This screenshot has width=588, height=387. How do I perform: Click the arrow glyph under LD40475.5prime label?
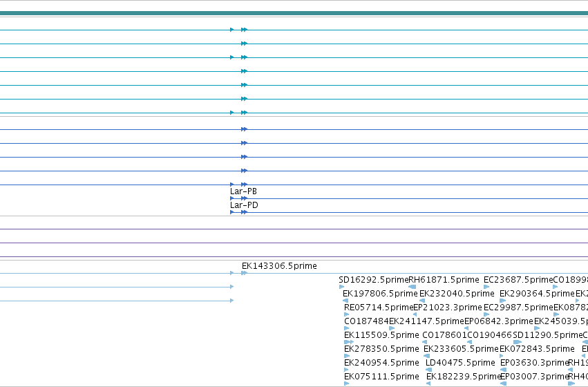click(x=428, y=370)
